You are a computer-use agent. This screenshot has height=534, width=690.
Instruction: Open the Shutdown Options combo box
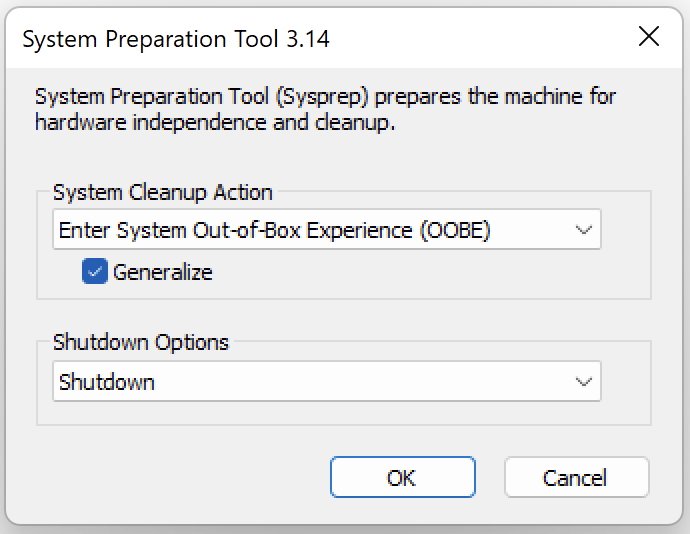coord(326,382)
